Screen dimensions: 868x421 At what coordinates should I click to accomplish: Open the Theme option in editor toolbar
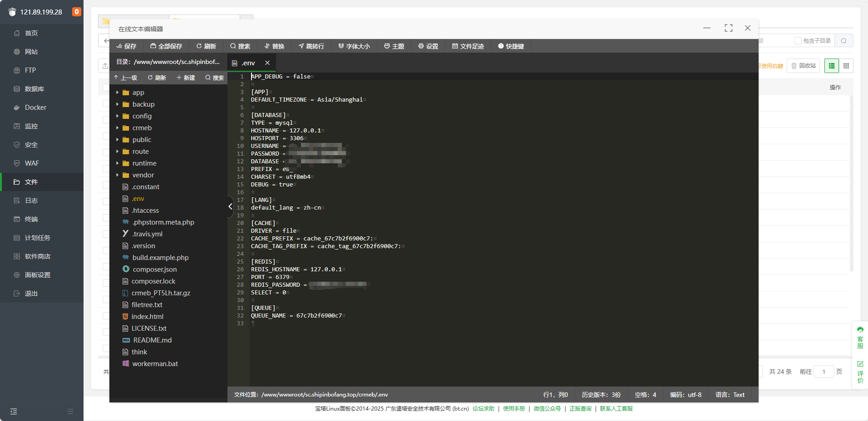[394, 46]
